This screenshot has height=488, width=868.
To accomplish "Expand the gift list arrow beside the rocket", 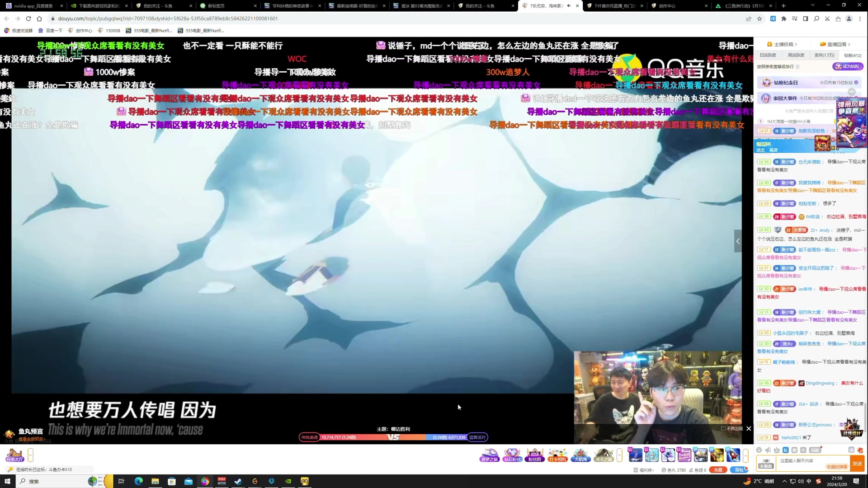I will (745, 455).
